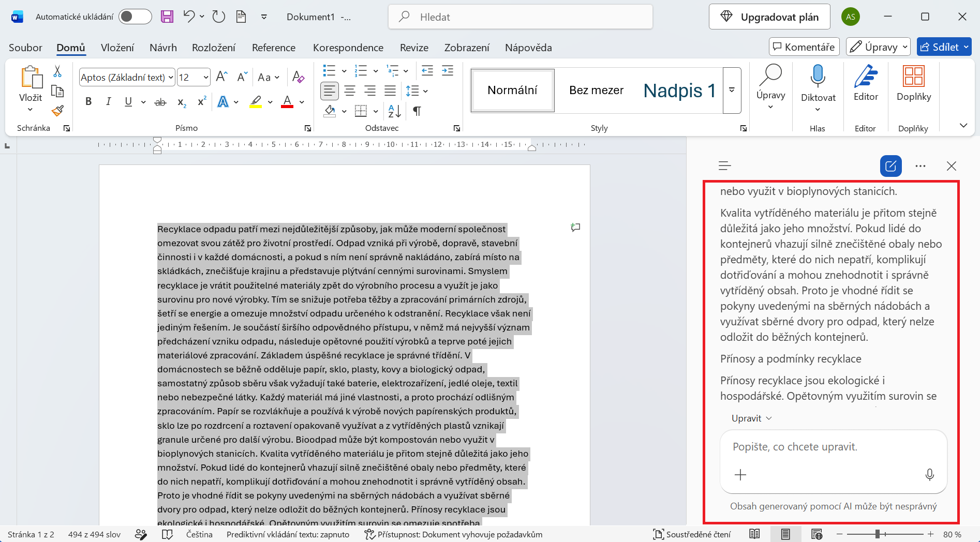980x542 pixels.
Task: Open Úpravy mode dropdown
Action: (878, 47)
